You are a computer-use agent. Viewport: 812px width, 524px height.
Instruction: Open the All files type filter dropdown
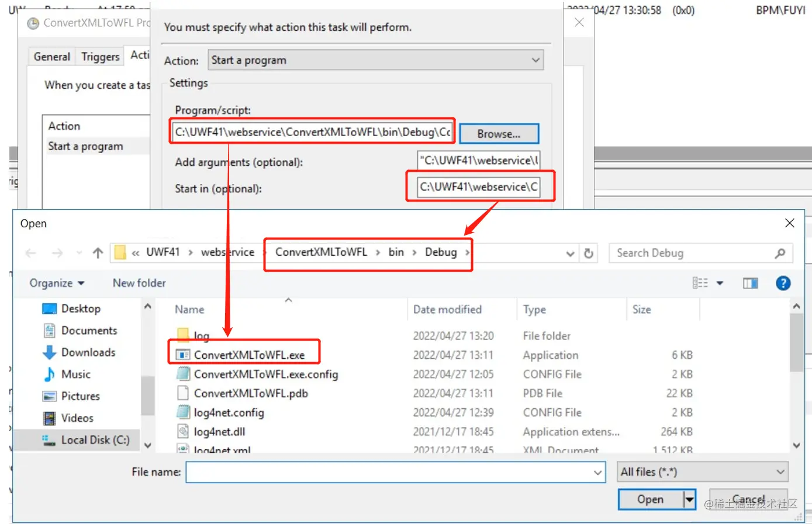[x=703, y=472]
